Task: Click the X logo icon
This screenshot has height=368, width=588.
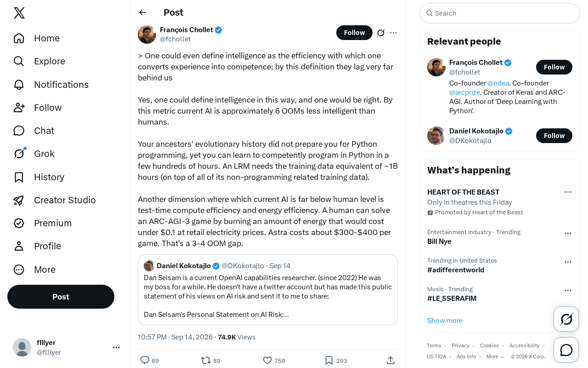Action: (19, 13)
